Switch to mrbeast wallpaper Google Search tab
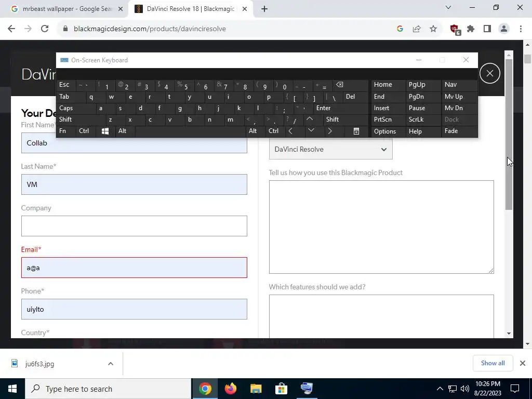This screenshot has width=532, height=399. click(67, 9)
